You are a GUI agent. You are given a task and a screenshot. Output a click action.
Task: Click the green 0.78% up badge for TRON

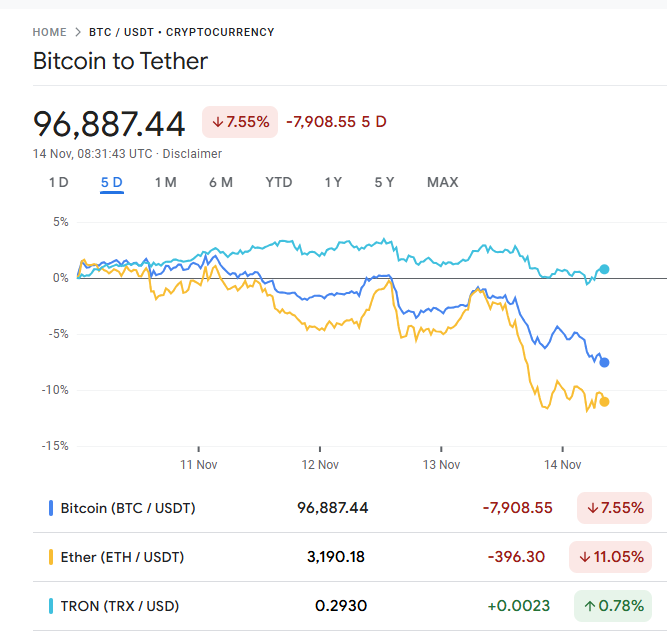tap(613, 606)
